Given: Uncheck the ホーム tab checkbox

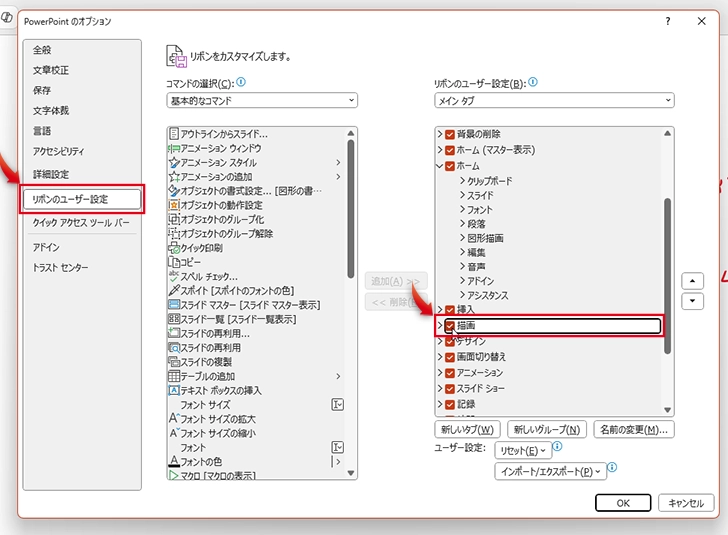Looking at the screenshot, I should pyautogui.click(x=449, y=166).
